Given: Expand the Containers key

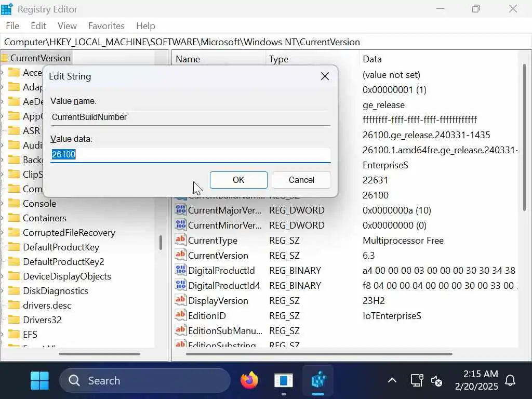Looking at the screenshot, I should [x=3, y=218].
